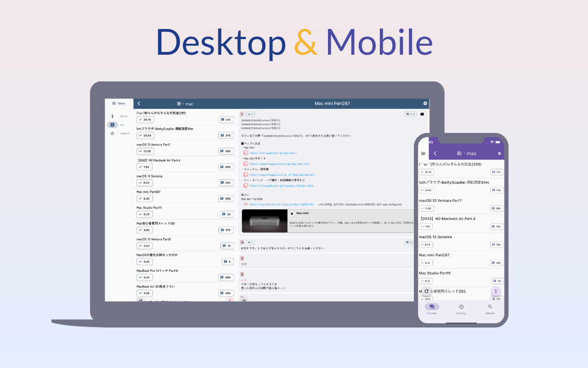Open desktop thread macOS 13 Ventura Part8
Viewport: 588px width, 368px height.
point(153,239)
